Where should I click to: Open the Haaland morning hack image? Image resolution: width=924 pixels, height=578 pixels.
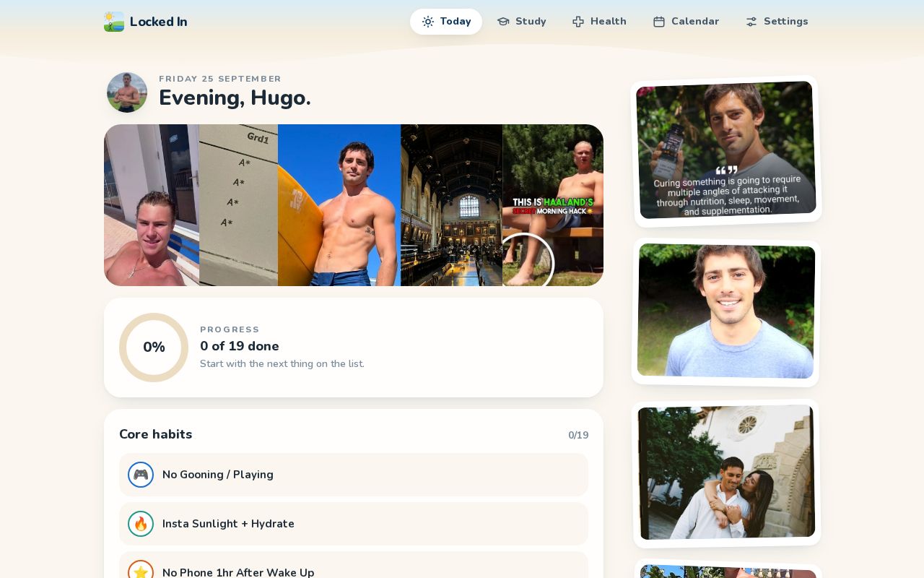[553, 205]
